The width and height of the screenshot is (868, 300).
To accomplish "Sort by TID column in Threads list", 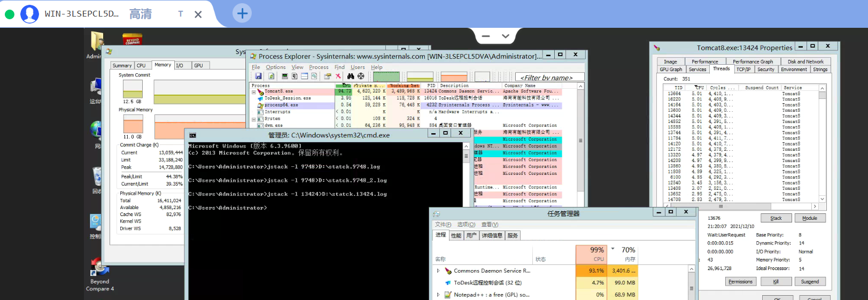I will click(675, 88).
